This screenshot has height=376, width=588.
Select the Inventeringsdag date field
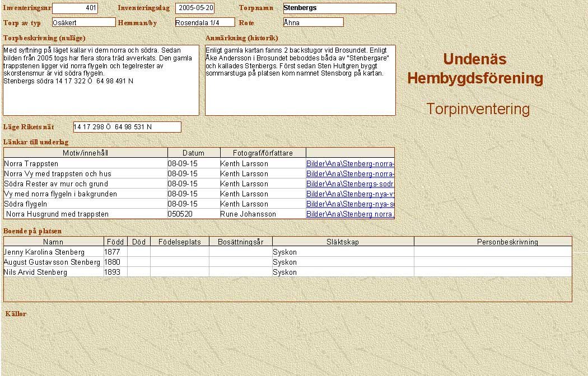click(x=195, y=8)
